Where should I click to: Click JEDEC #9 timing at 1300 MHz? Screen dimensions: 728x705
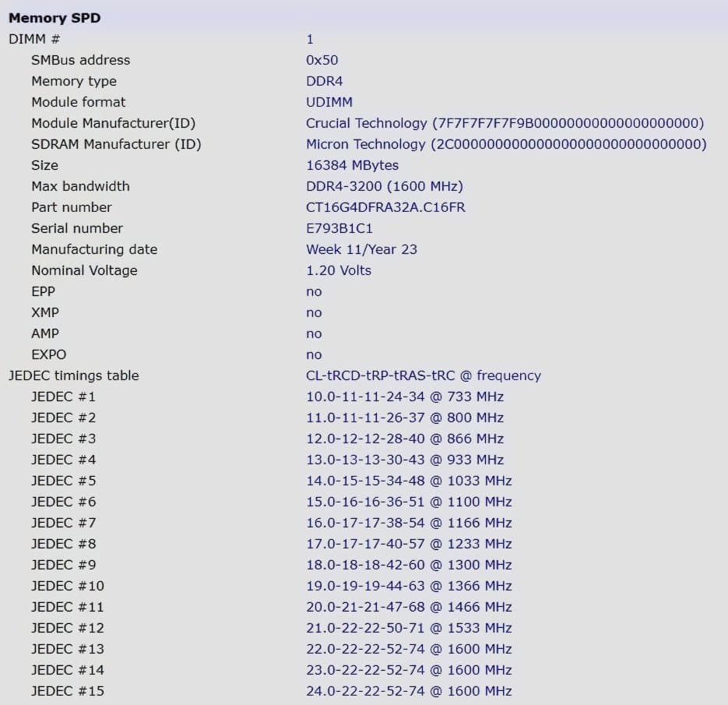point(409,565)
